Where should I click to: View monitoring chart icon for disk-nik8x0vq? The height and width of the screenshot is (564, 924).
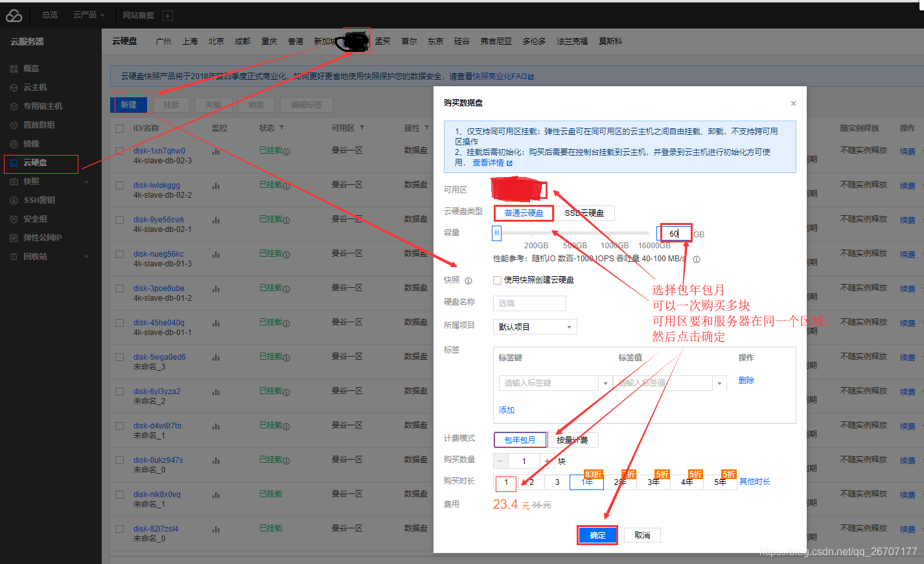click(216, 495)
